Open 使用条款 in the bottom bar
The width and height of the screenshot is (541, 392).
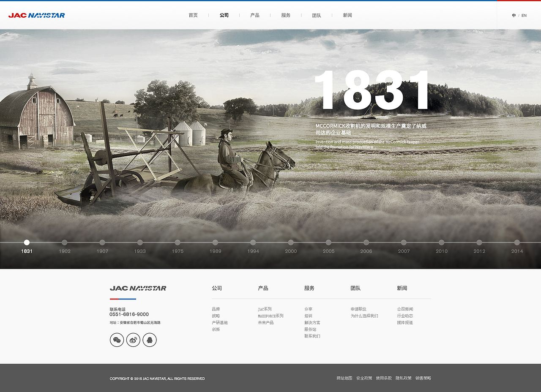[x=384, y=378]
